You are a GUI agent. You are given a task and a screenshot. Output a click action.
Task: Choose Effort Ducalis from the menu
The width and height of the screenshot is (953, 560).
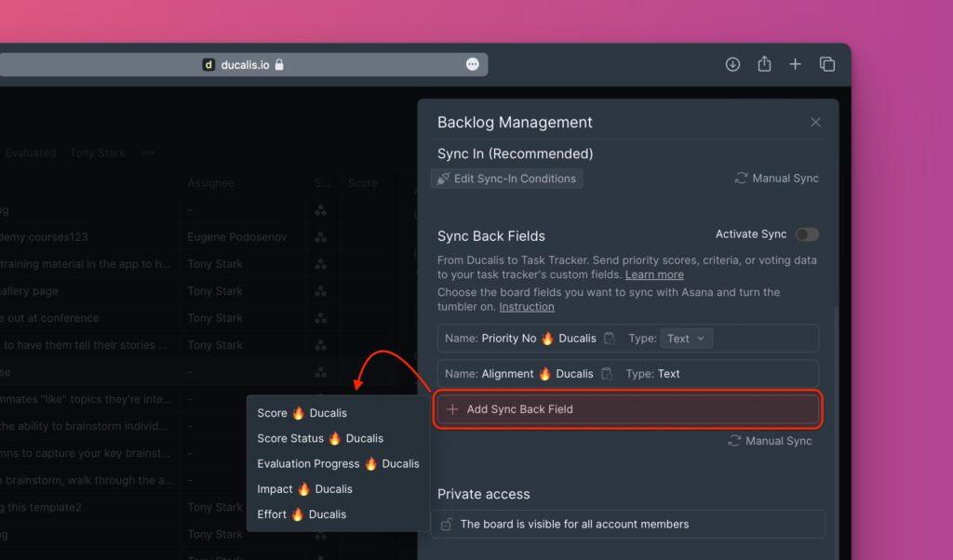pyautogui.click(x=302, y=514)
